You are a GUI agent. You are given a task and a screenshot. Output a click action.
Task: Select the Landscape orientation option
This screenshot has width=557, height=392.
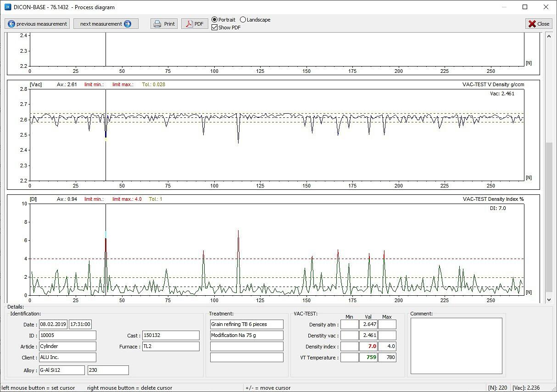[243, 20]
